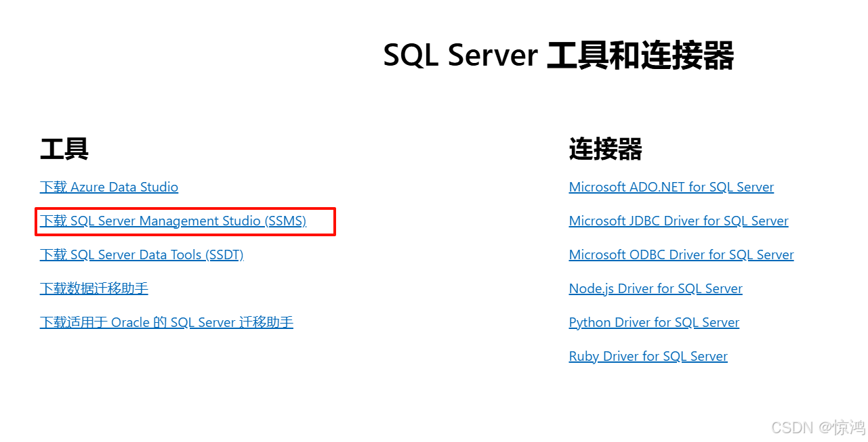Select Ruby Driver for SQL Server
868x442 pixels.
648,356
